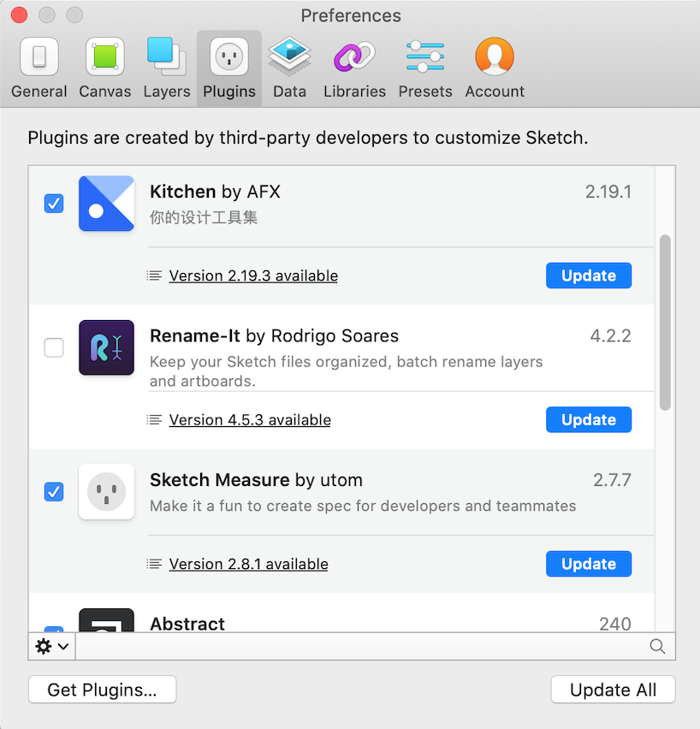Click release notes icon beside Version 4.5.3
This screenshot has width=700, height=729.
point(154,420)
